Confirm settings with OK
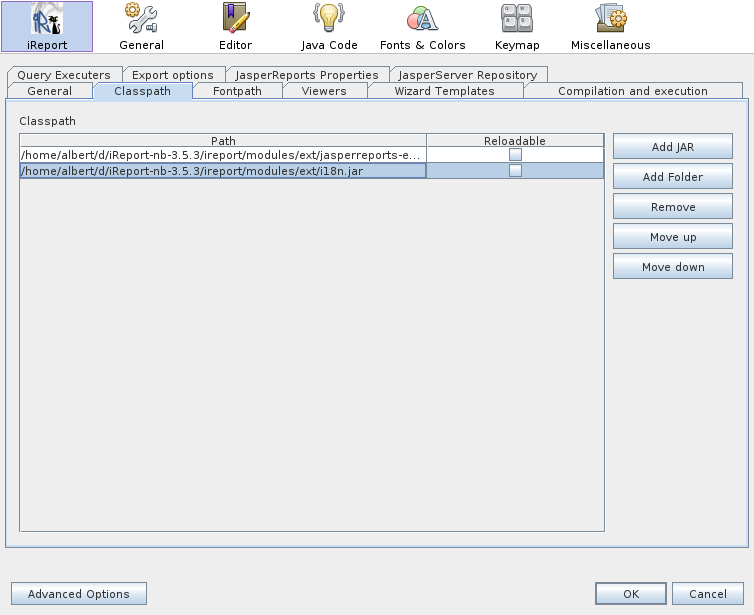This screenshot has width=754, height=615. 631,594
